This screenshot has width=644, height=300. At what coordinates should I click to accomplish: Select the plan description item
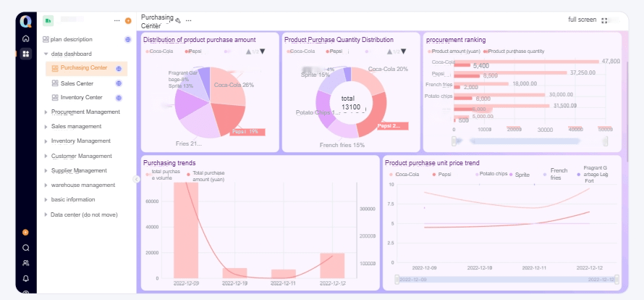71,39
